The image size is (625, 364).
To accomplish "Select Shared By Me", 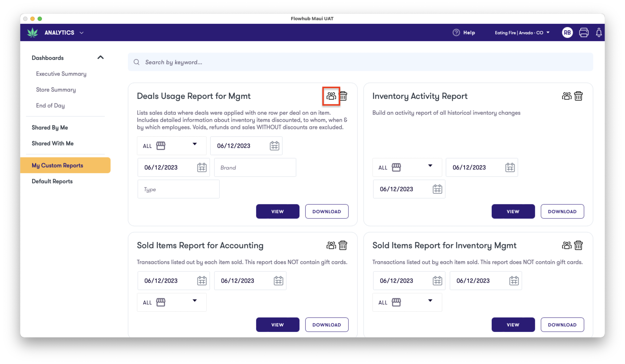I will pyautogui.click(x=50, y=128).
